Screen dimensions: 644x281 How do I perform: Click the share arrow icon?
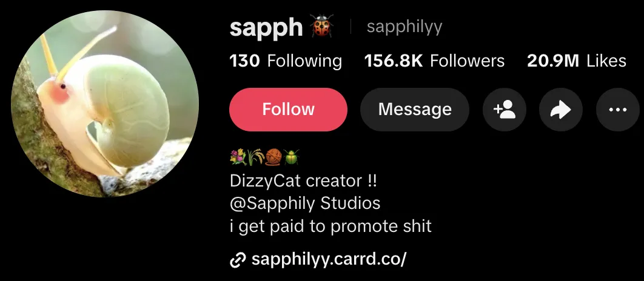(x=561, y=110)
